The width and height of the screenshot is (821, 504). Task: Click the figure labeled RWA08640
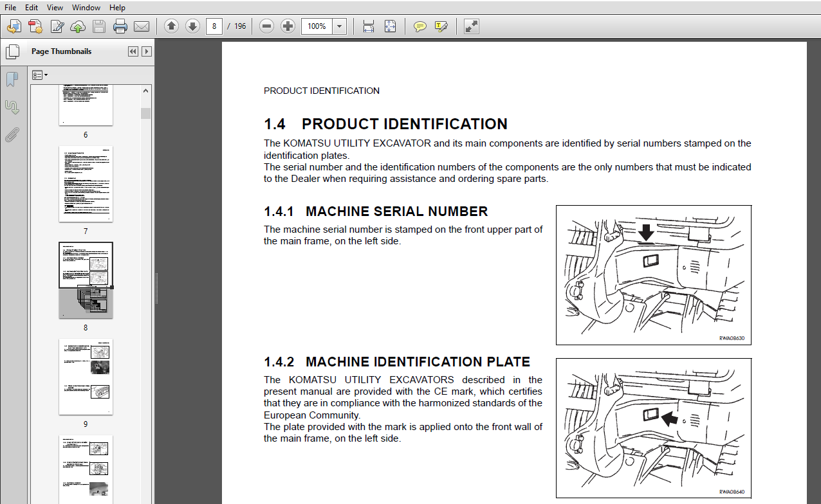point(654,428)
